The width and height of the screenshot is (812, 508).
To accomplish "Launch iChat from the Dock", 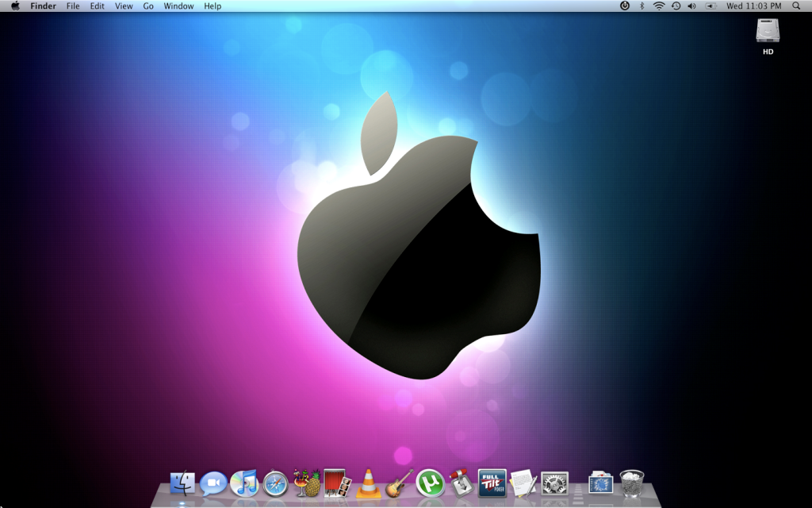I will click(213, 483).
